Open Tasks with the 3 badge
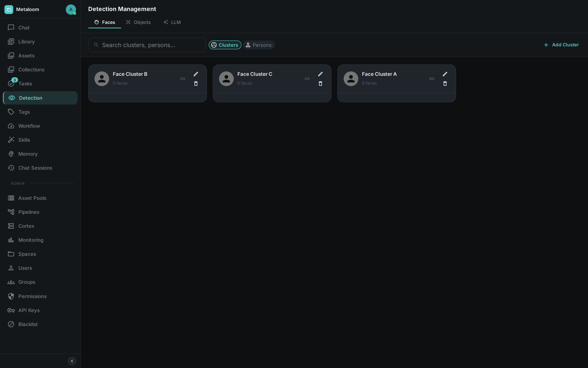The image size is (588, 368). (40, 84)
